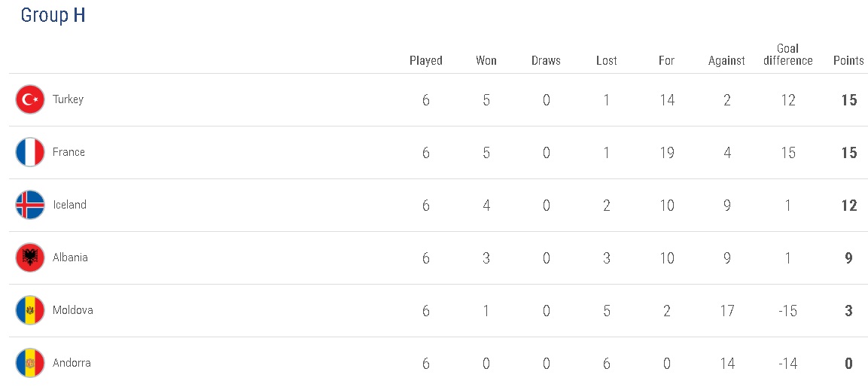
Task: Open the Turkey team link
Action: coord(68,99)
